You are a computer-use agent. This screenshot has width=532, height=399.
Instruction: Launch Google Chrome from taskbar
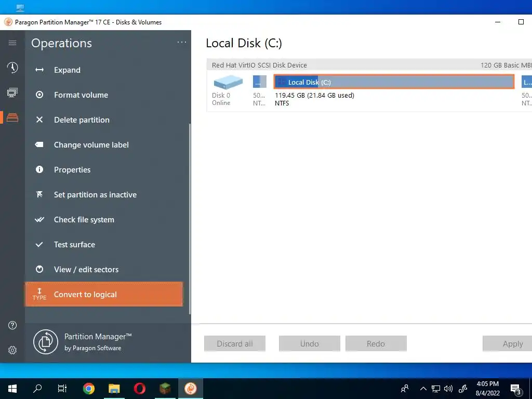click(88, 389)
